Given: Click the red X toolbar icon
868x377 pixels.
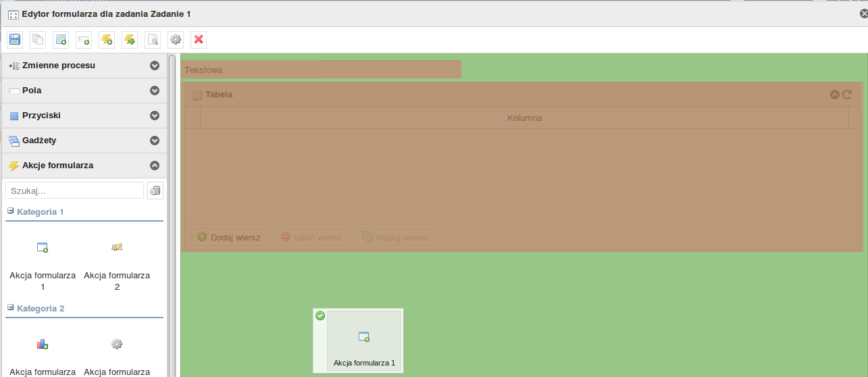Looking at the screenshot, I should click(x=199, y=40).
